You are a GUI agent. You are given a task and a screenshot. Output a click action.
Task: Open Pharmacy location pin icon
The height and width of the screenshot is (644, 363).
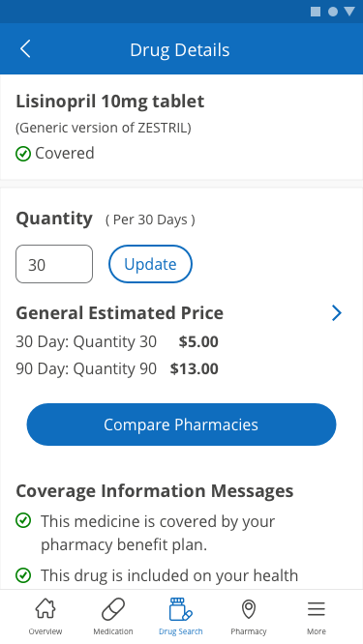coord(249,609)
